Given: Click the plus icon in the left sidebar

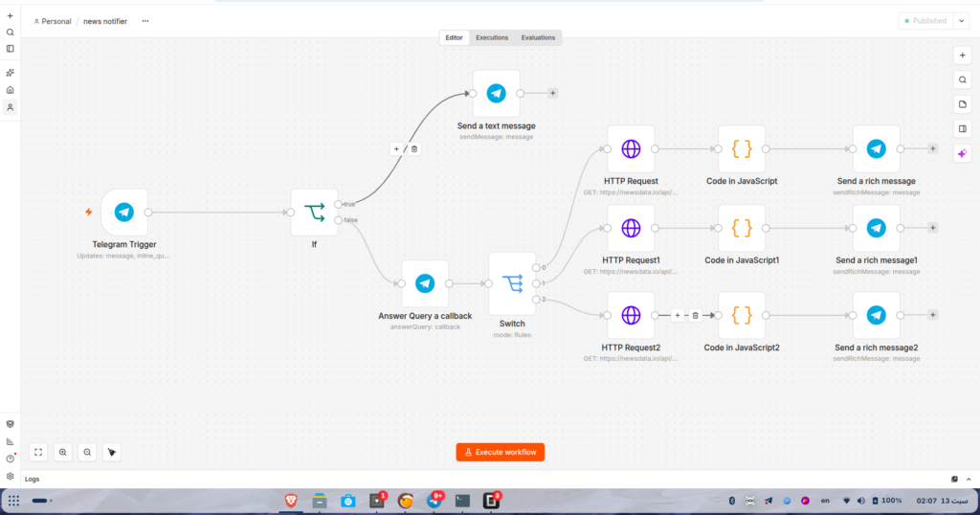Looking at the screenshot, I should coord(10,16).
